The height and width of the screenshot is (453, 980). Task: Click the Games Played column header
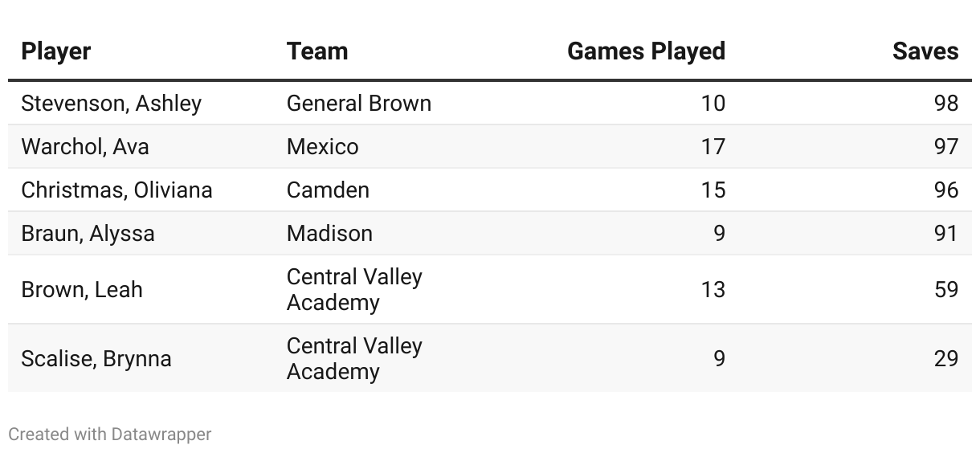tap(646, 51)
